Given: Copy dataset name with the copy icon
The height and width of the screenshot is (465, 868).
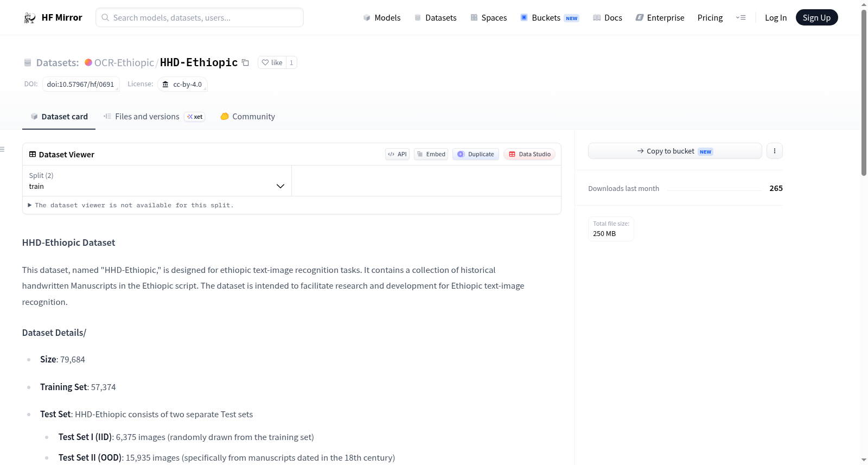Looking at the screenshot, I should (x=245, y=62).
